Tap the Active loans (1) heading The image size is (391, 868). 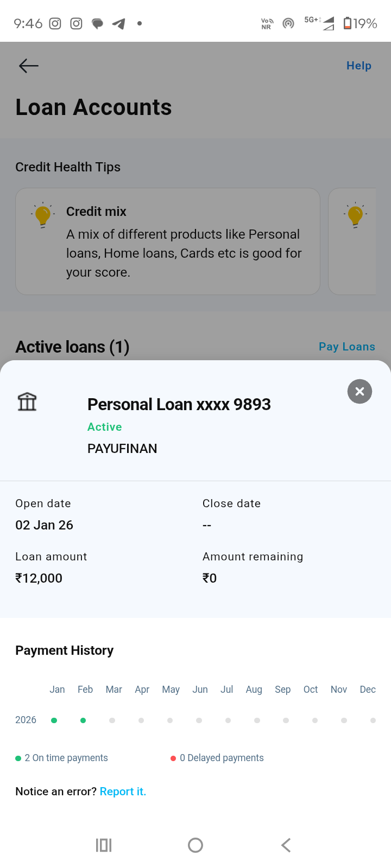72,347
